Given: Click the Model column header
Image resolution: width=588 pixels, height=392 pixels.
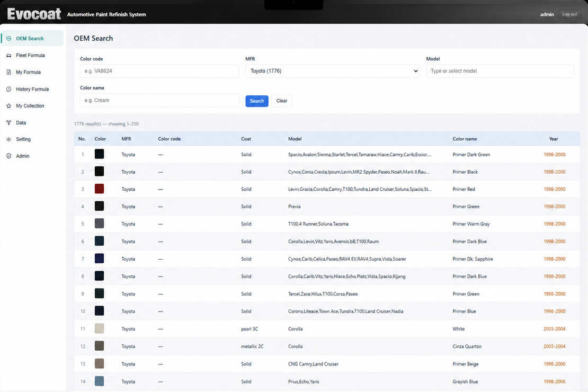Looking at the screenshot, I should [295, 139].
